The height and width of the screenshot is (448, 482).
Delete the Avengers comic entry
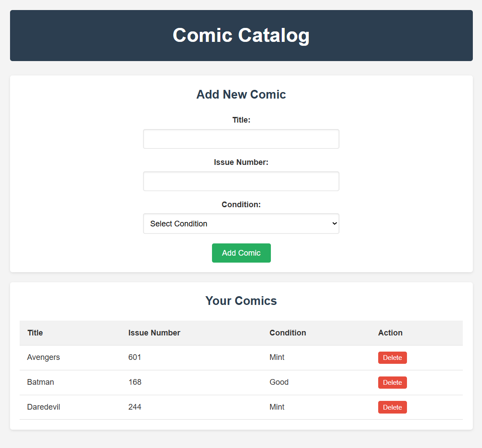point(392,358)
